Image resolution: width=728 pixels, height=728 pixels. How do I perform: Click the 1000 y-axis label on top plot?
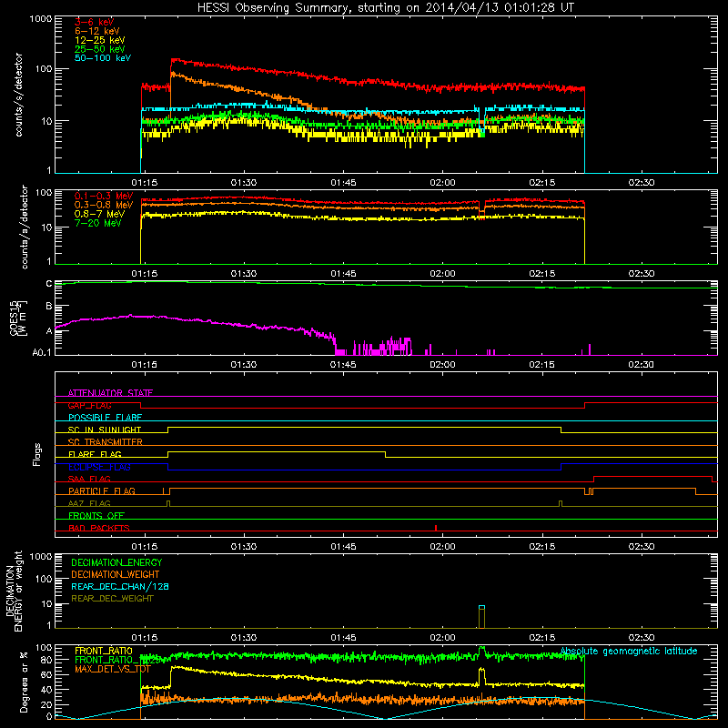click(40, 19)
